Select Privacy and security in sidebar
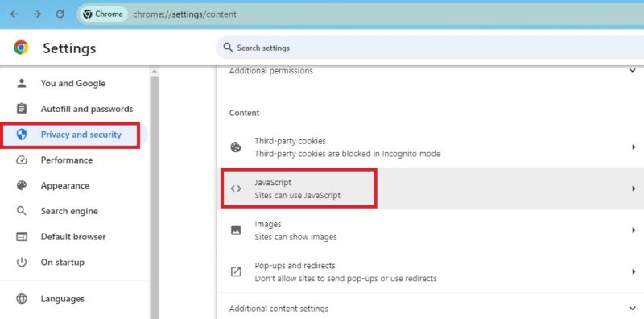The image size is (644, 319). tap(81, 135)
